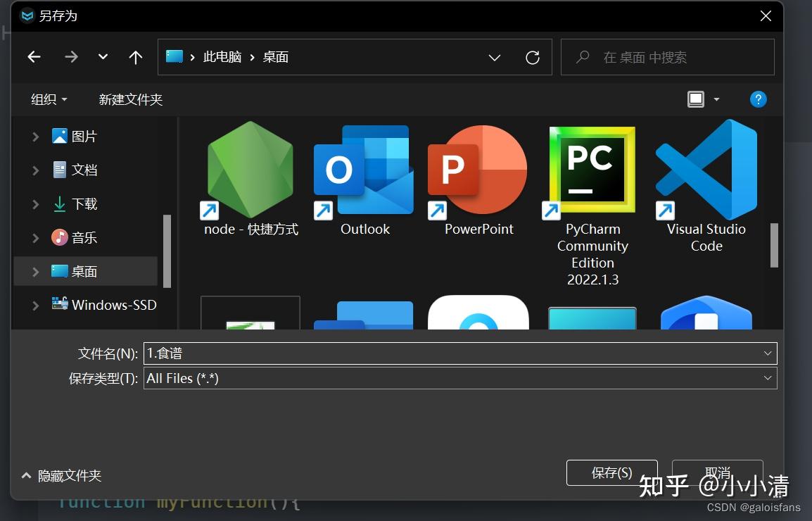This screenshot has width=812, height=521.
Task: Expand the 桌面 tree node
Action: pos(35,272)
